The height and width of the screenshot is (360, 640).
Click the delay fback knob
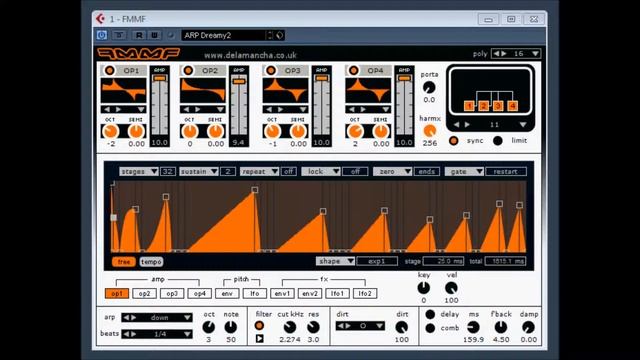pos(500,327)
